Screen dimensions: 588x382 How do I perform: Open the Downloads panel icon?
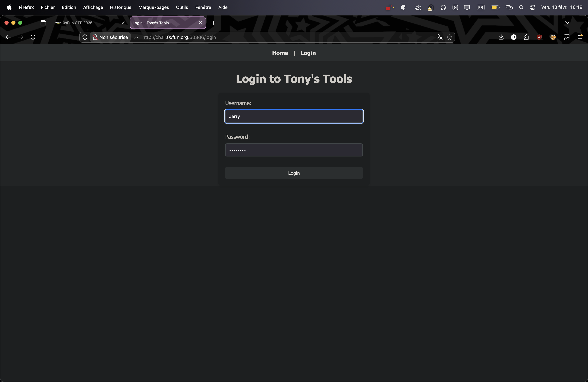point(501,37)
